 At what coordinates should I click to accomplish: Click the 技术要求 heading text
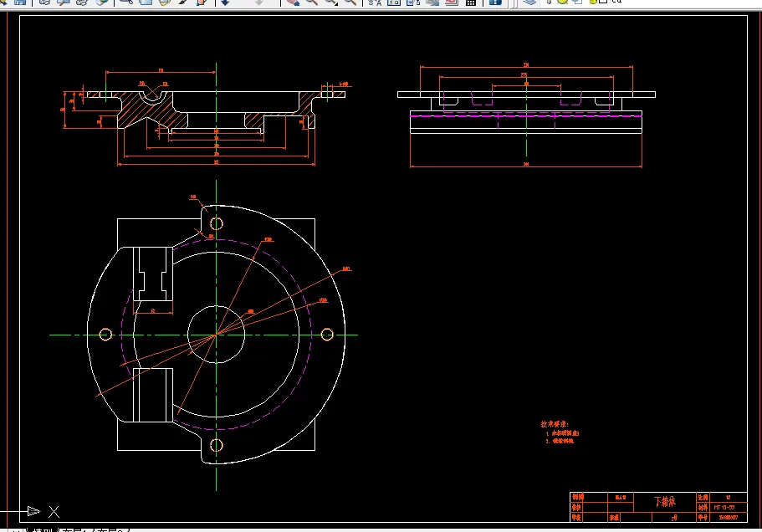click(x=555, y=424)
